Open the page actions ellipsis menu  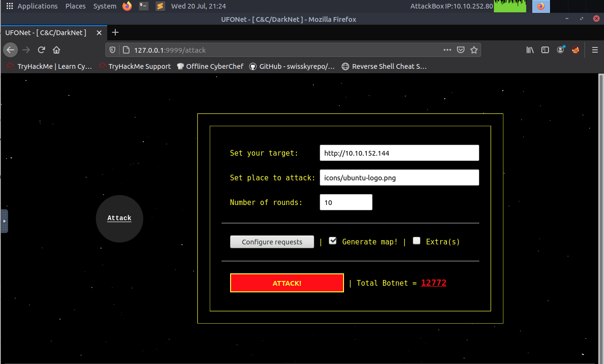(x=447, y=49)
